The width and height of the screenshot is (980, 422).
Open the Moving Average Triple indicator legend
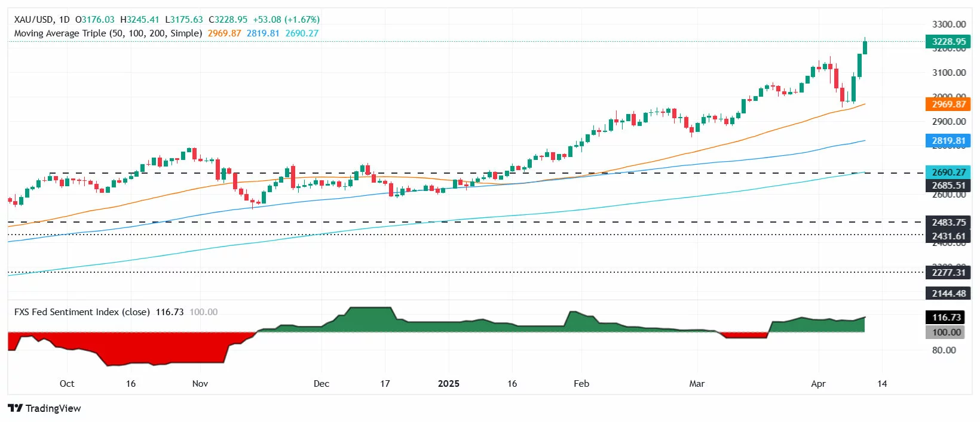(x=108, y=33)
